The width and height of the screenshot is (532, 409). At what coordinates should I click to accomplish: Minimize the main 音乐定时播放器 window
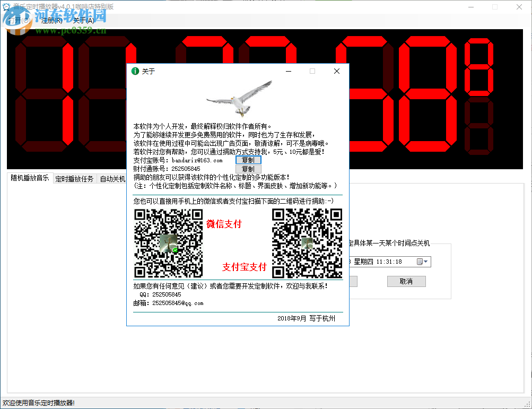click(x=471, y=7)
